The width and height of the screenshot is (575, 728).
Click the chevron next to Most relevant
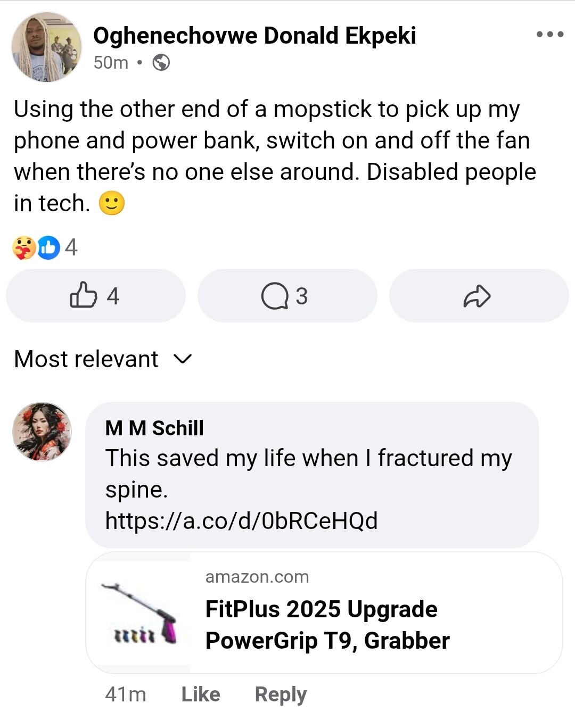point(183,359)
